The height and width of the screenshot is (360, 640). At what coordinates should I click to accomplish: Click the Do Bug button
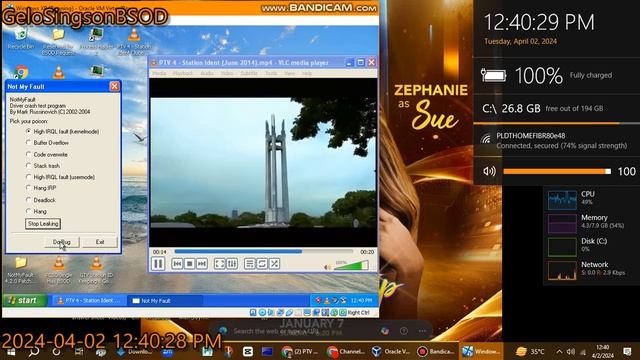(x=62, y=242)
